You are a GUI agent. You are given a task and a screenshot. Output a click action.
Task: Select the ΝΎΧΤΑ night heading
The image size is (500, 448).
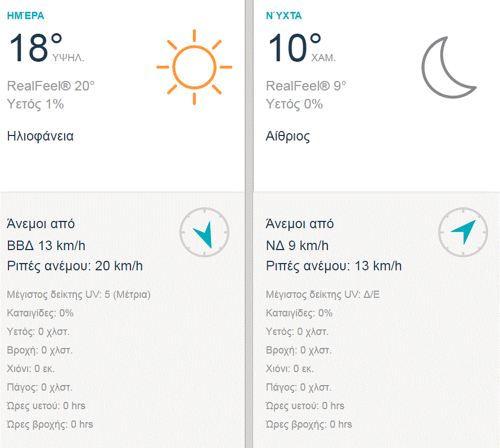[283, 16]
